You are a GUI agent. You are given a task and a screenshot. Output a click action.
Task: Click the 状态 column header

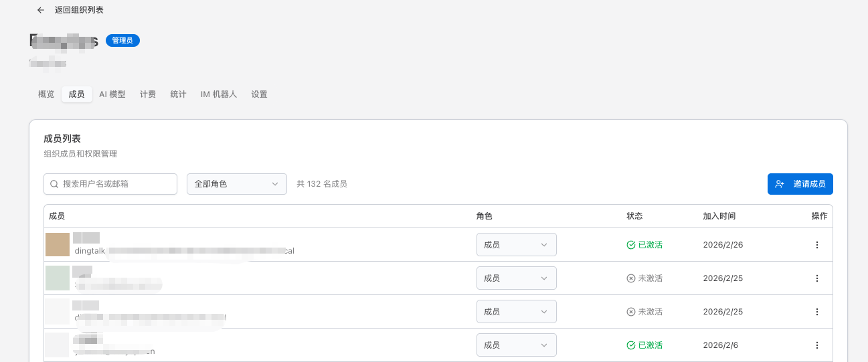click(x=634, y=216)
